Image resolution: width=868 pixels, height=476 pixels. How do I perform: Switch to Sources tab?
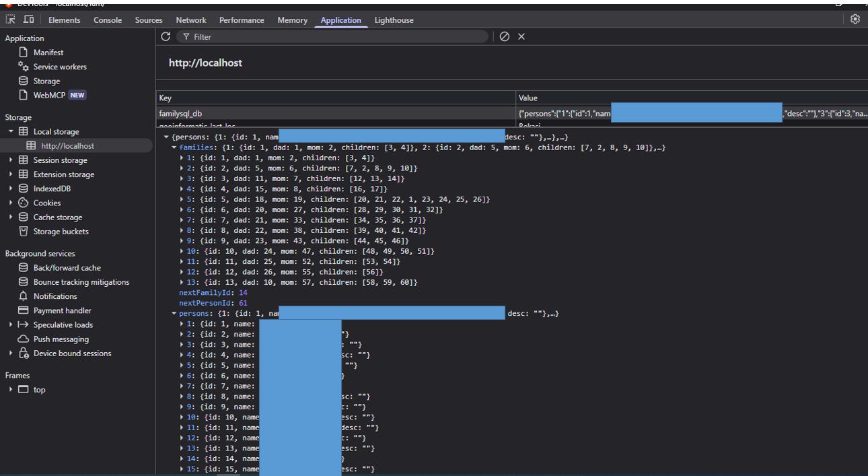tap(149, 20)
